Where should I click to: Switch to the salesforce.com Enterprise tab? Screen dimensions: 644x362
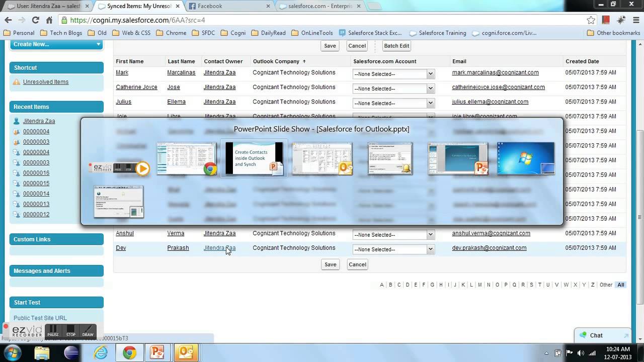point(320,6)
